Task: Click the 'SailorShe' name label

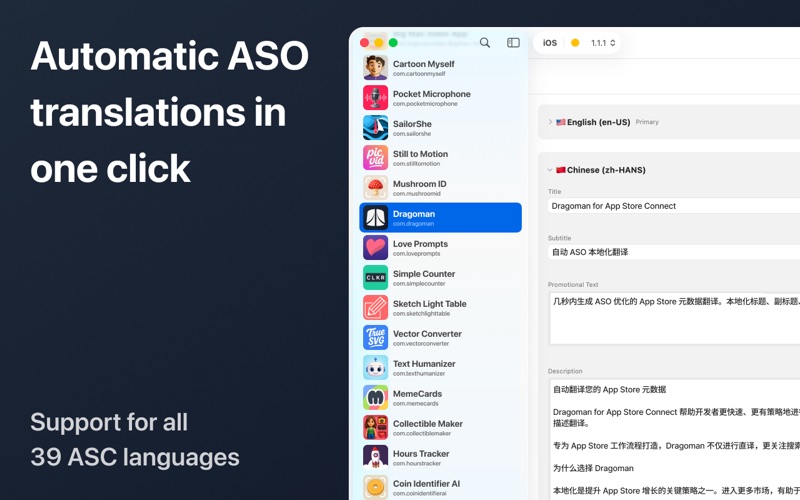Action: pos(412,124)
